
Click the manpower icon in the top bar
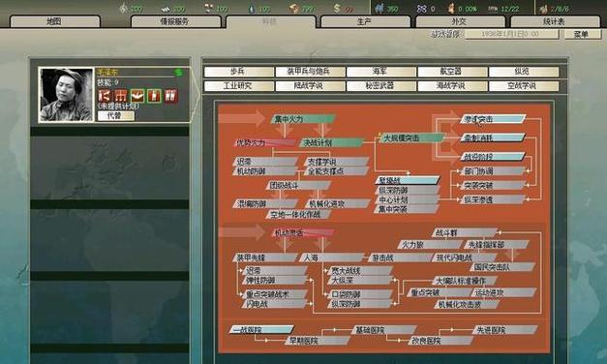click(x=379, y=8)
